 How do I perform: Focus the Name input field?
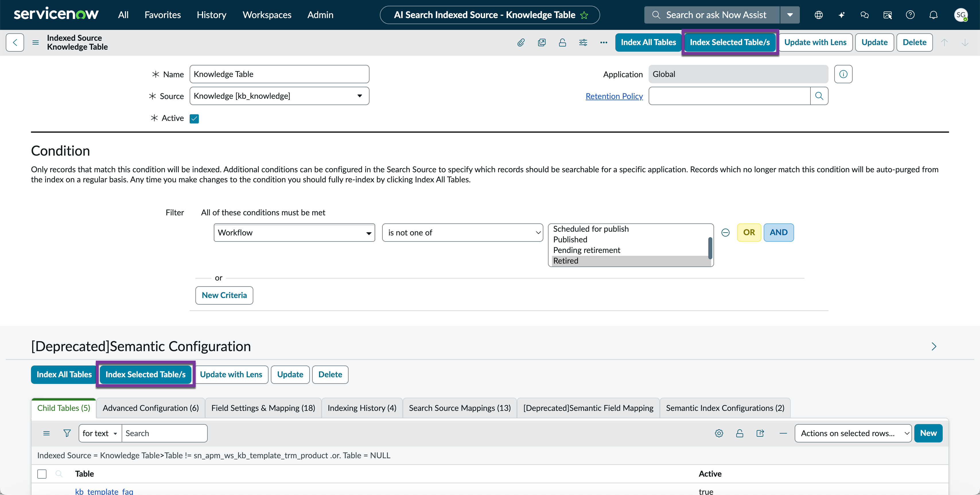pos(279,74)
